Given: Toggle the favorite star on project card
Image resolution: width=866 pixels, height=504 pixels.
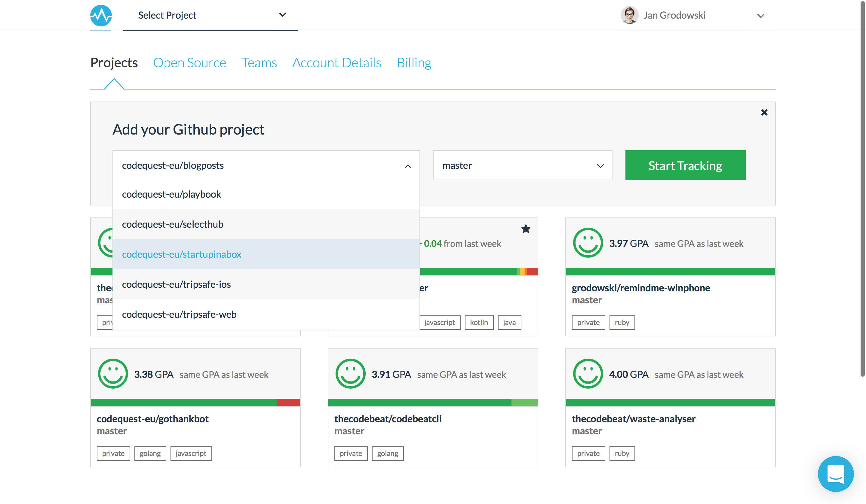Looking at the screenshot, I should tap(525, 229).
